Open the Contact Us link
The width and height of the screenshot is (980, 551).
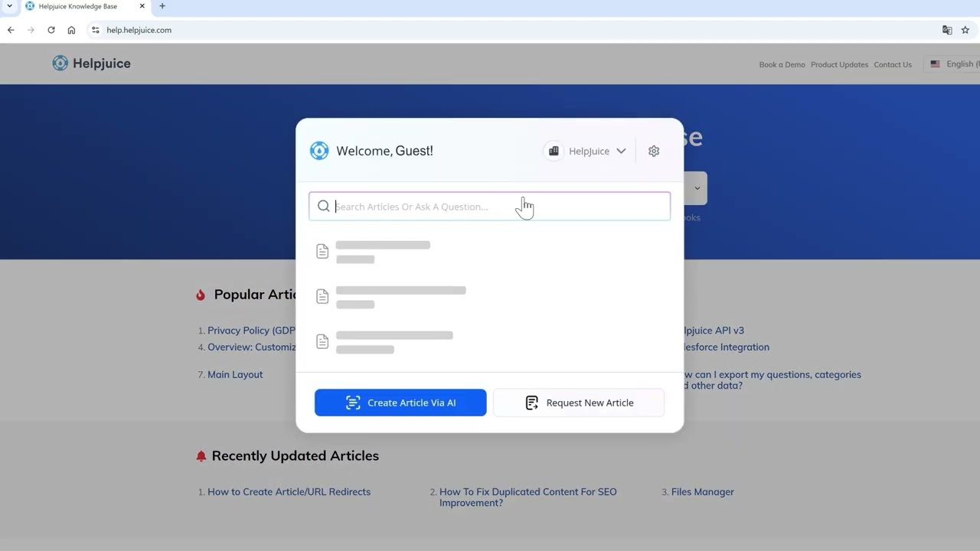tap(893, 65)
